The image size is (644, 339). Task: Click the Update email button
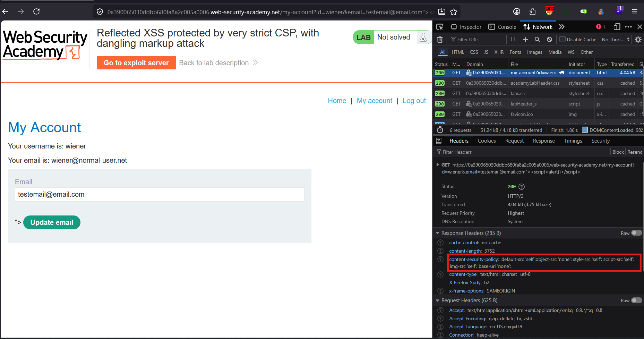click(52, 222)
